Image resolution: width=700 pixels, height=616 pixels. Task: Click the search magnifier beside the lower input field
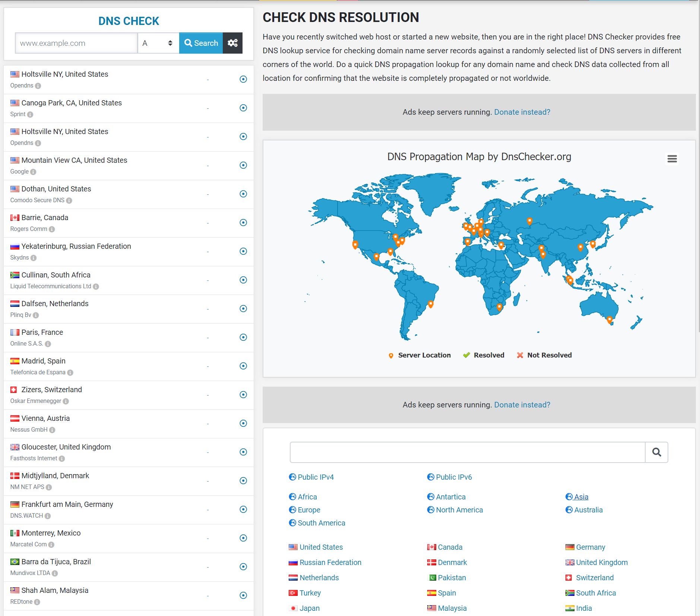pos(656,452)
